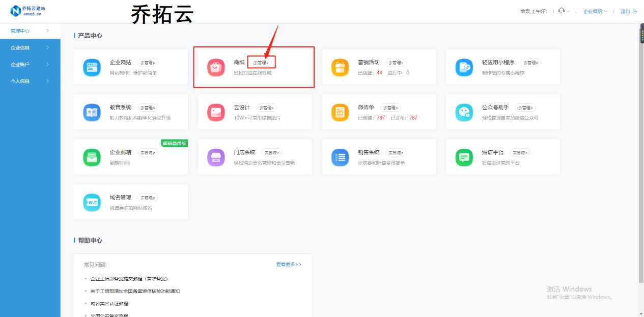Open the 销售系统 sales system icon

[340, 156]
